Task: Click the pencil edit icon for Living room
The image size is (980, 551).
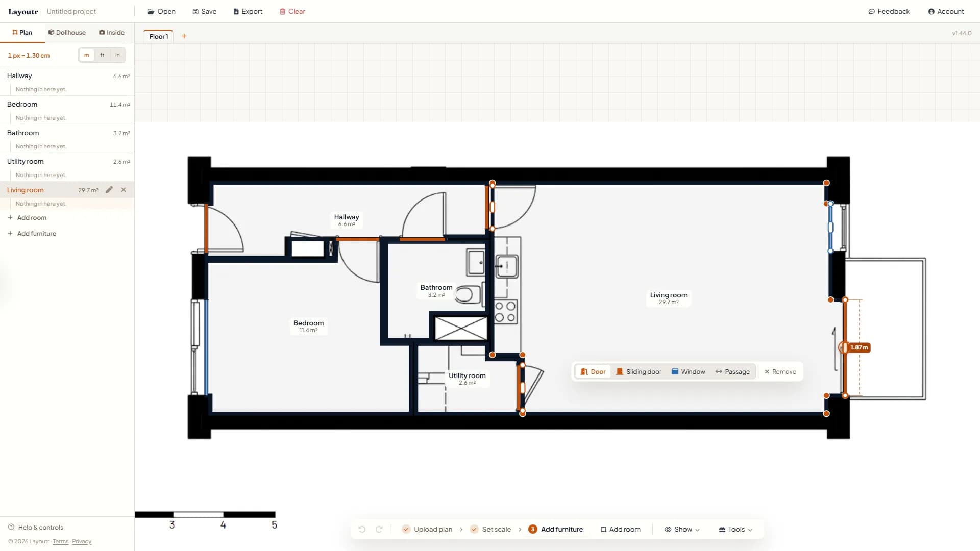Action: point(109,190)
